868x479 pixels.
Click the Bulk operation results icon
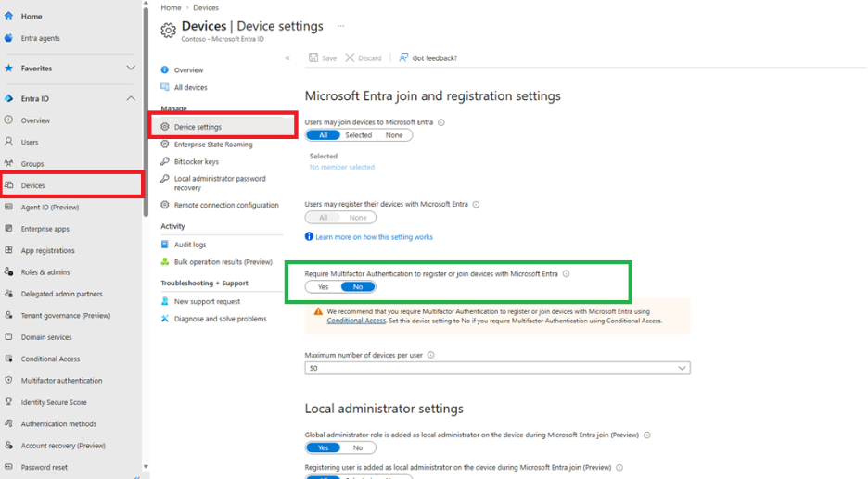tap(165, 261)
